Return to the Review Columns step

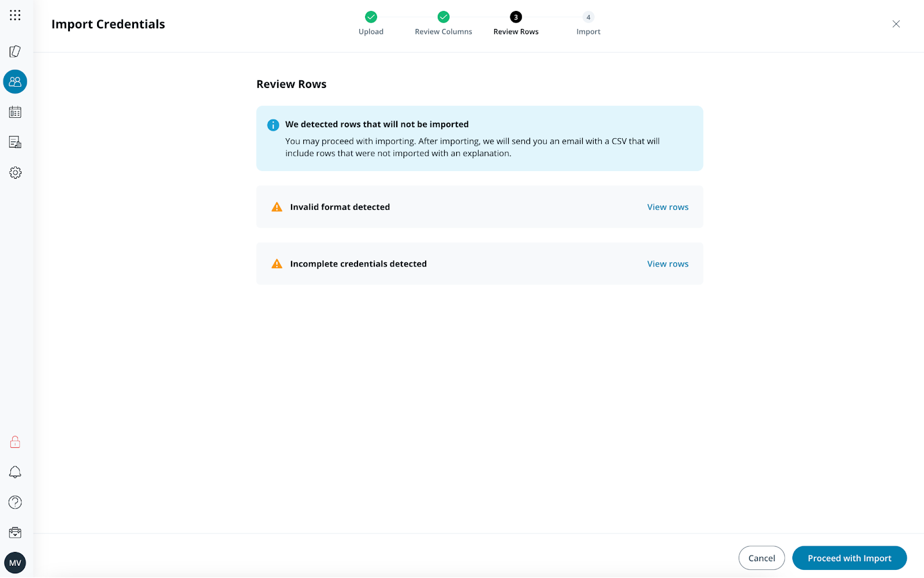[x=443, y=17]
